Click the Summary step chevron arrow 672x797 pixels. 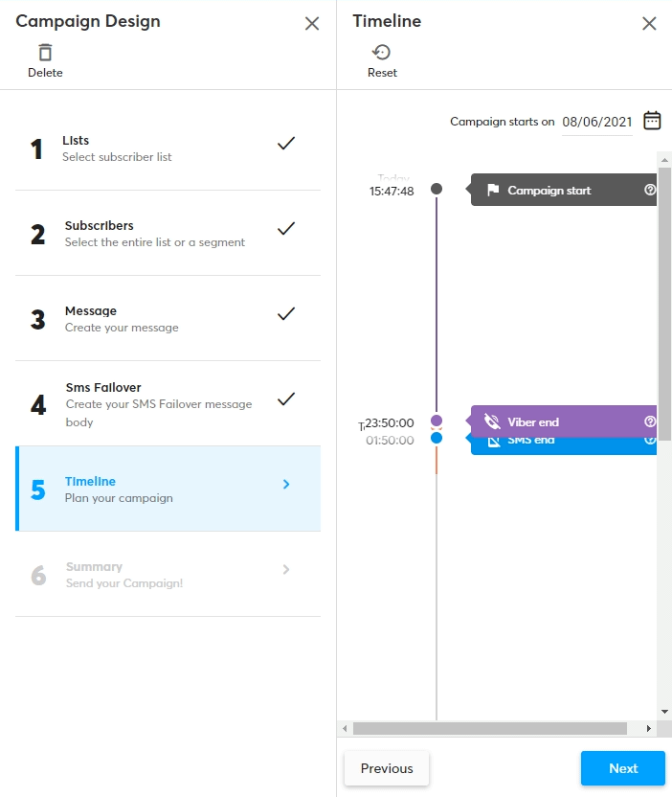286,570
